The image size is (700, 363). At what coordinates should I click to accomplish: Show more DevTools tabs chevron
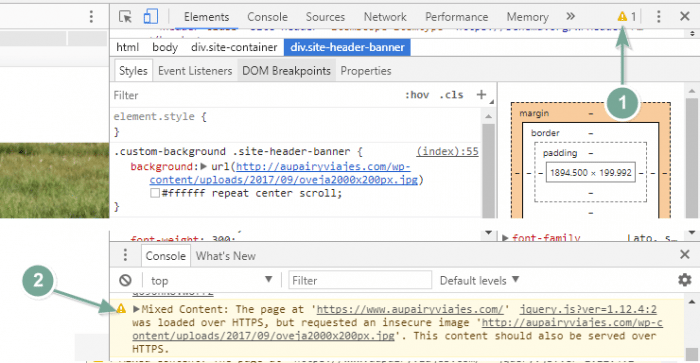pyautogui.click(x=570, y=17)
